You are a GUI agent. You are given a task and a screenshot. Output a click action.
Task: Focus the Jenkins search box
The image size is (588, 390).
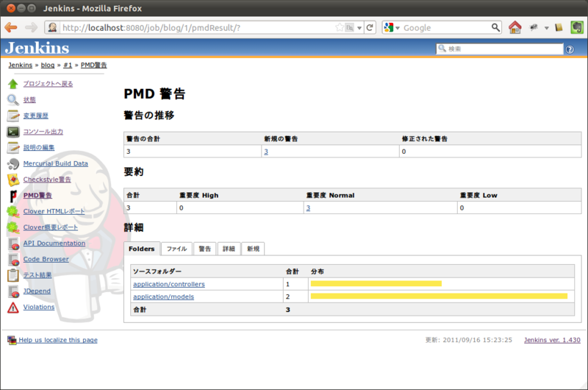tap(500, 49)
